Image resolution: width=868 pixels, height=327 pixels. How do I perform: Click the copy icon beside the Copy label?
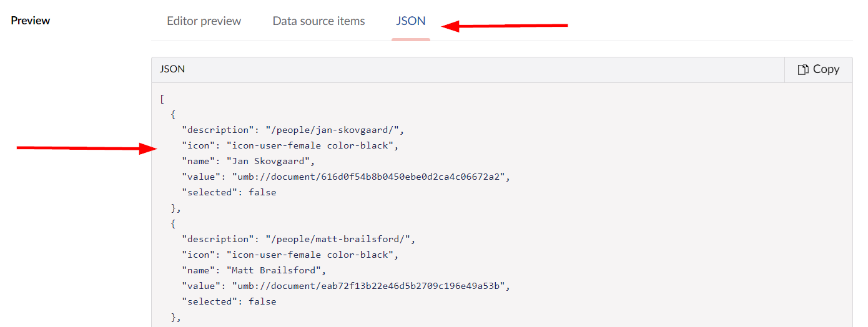click(x=804, y=69)
